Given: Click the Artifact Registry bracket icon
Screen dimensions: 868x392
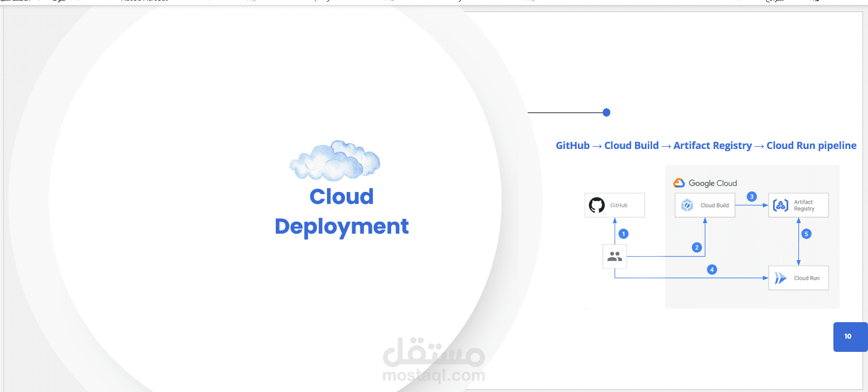Looking at the screenshot, I should (x=781, y=205).
